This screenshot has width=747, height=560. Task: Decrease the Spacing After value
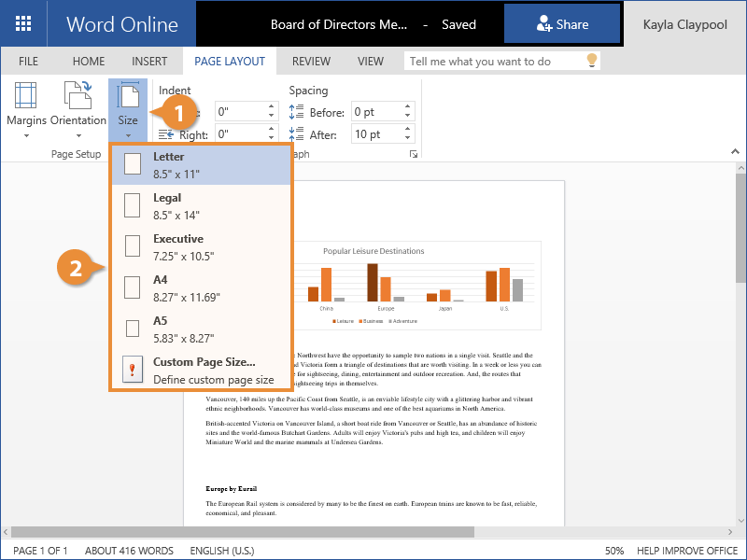pos(407,139)
